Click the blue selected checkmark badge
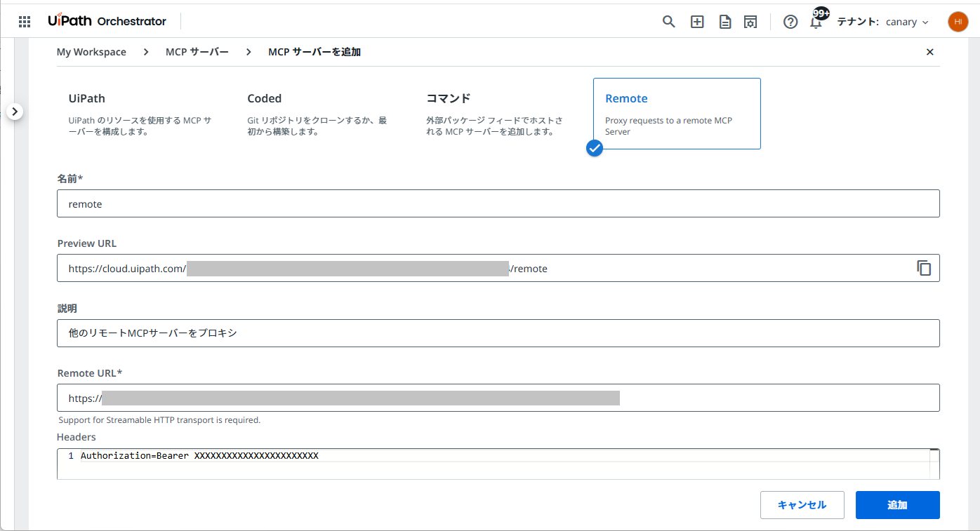 click(595, 148)
